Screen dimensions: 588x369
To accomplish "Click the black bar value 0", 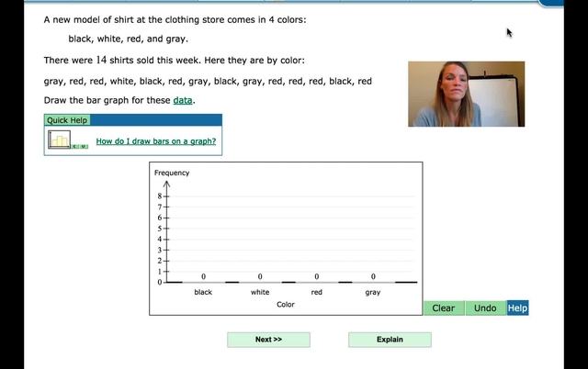I will (x=203, y=276).
